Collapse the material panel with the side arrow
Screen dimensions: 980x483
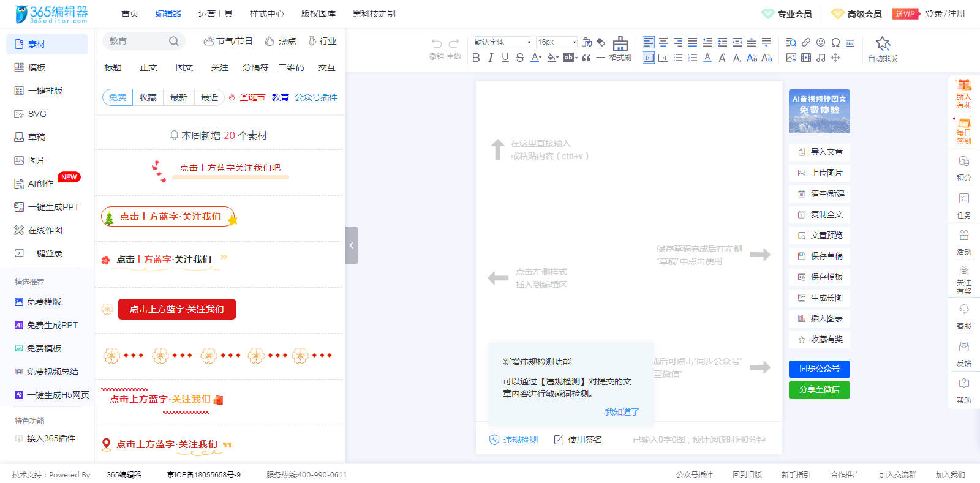[x=351, y=245]
